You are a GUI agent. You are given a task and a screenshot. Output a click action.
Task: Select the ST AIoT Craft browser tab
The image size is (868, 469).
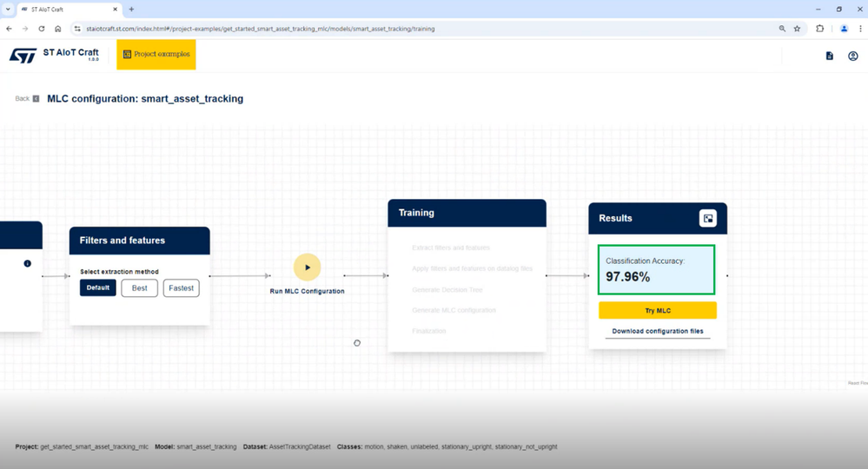coord(69,10)
